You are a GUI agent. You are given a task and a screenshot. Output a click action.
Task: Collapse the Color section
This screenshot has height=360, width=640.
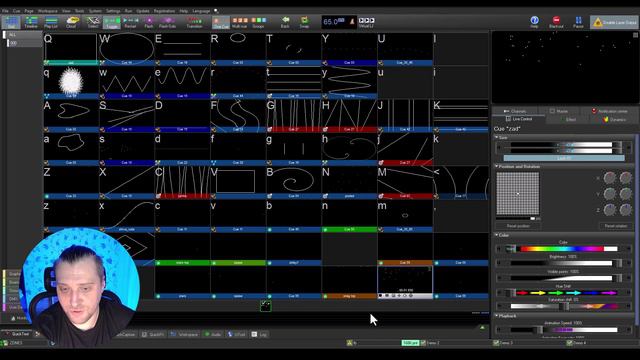(x=497, y=235)
